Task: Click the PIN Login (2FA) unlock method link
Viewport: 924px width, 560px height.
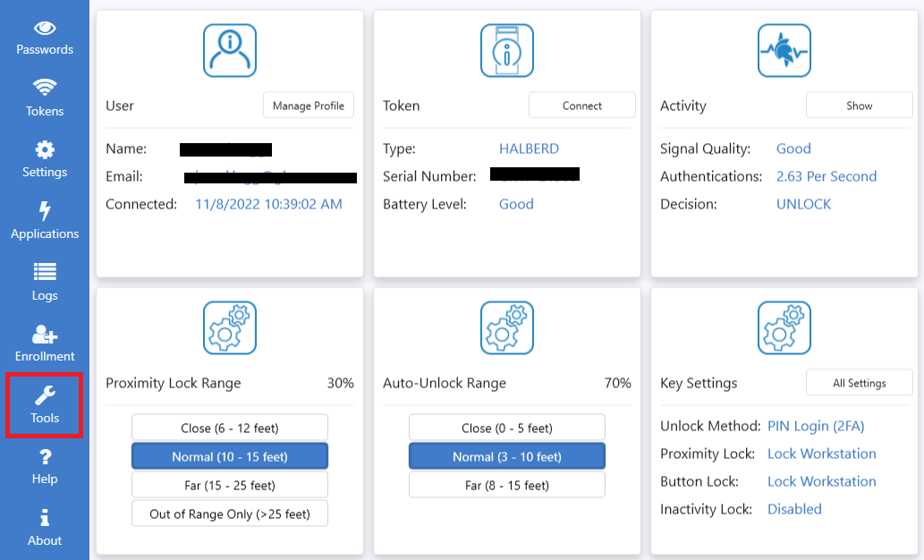Action: click(x=816, y=426)
